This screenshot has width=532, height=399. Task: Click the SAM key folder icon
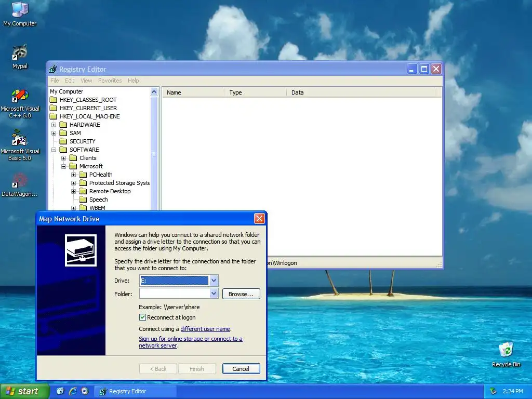tap(63, 133)
